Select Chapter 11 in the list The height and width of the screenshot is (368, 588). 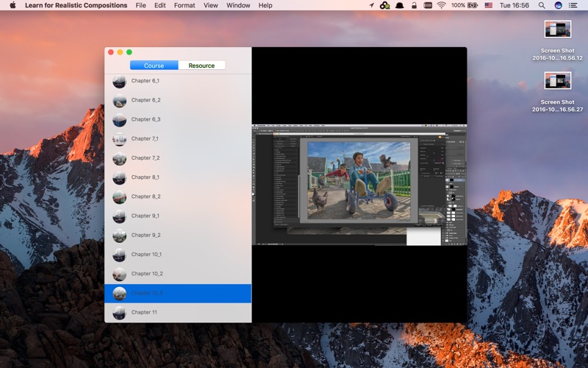(178, 312)
